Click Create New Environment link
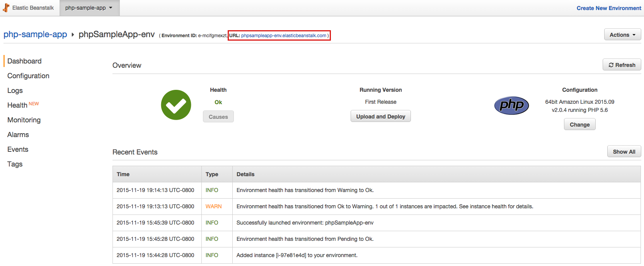 (609, 8)
